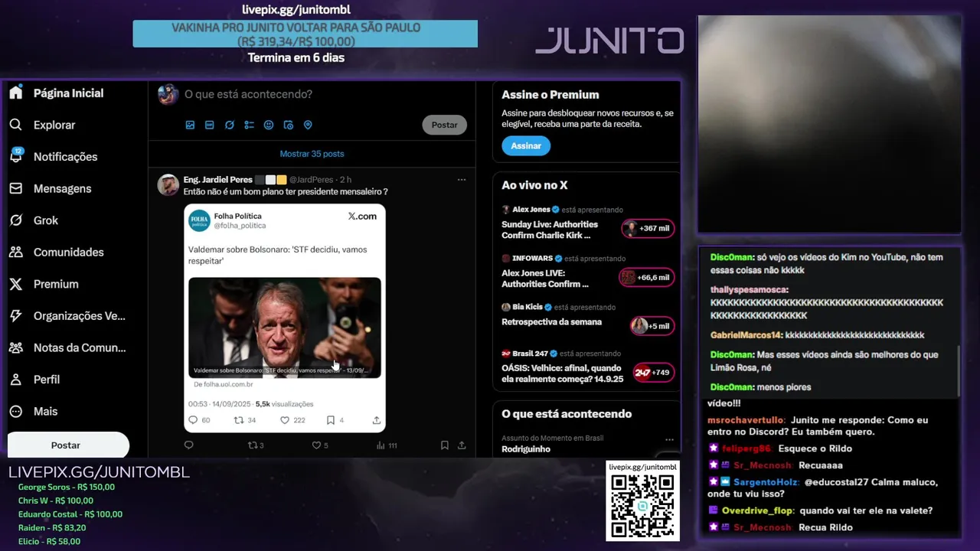This screenshot has height=551, width=980.
Task: Click the grey Postar button in composer
Action: coord(444,125)
